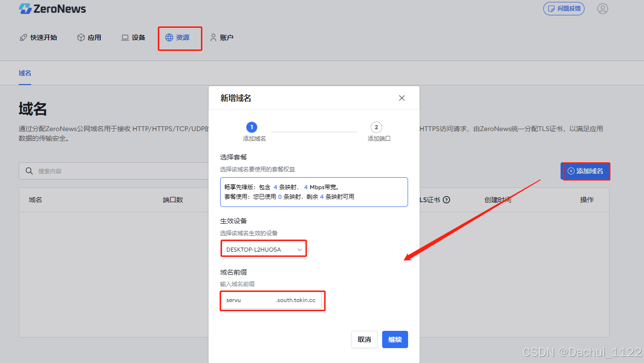Image resolution: width=644 pixels, height=363 pixels.
Task: Click the search magnifier icon
Action: 29,171
